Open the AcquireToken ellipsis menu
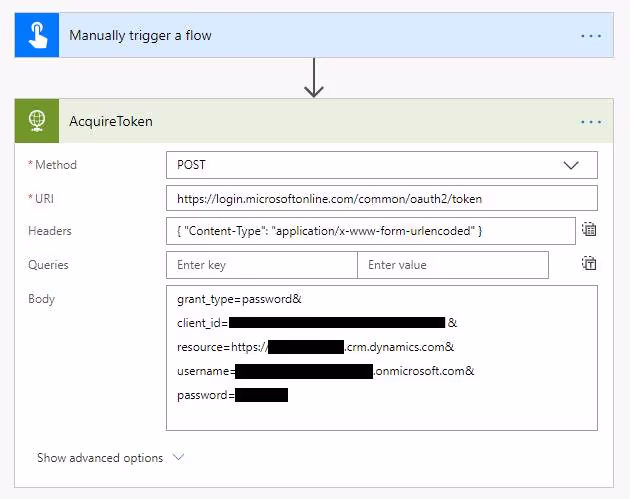630x499 pixels. click(591, 122)
